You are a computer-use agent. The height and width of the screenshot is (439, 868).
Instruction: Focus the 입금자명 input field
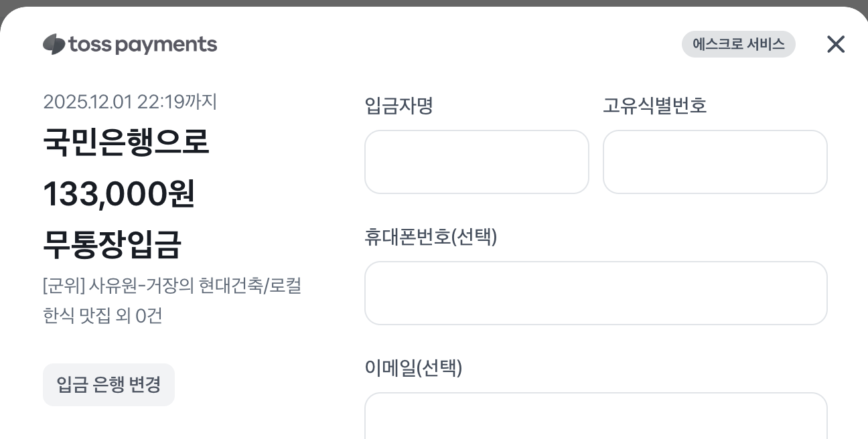tap(476, 162)
